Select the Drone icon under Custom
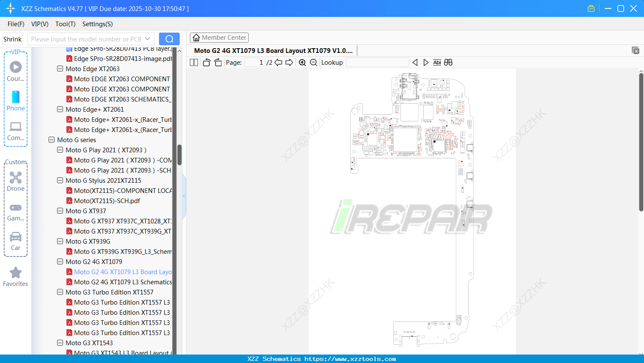This screenshot has height=363, width=644. pos(15,178)
